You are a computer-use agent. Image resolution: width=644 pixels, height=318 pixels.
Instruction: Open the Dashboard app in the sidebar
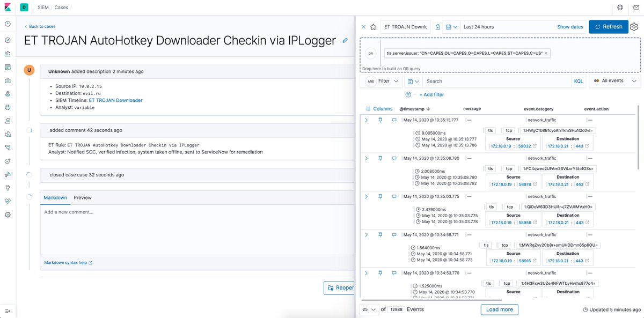7,66
